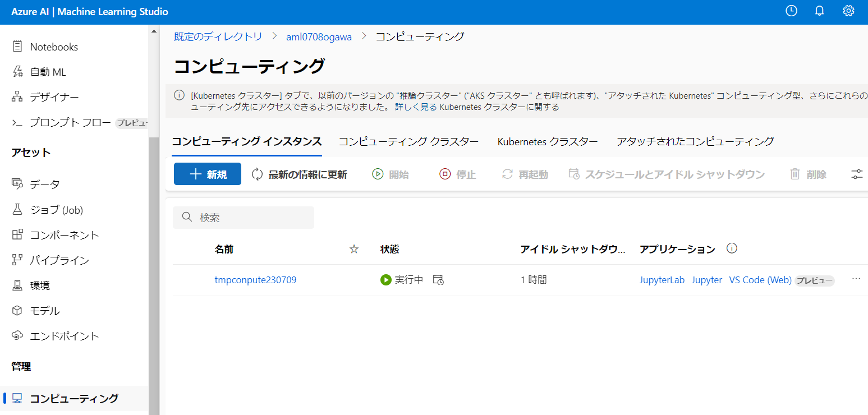
Task: Click the info icon in the banner
Action: tap(179, 95)
